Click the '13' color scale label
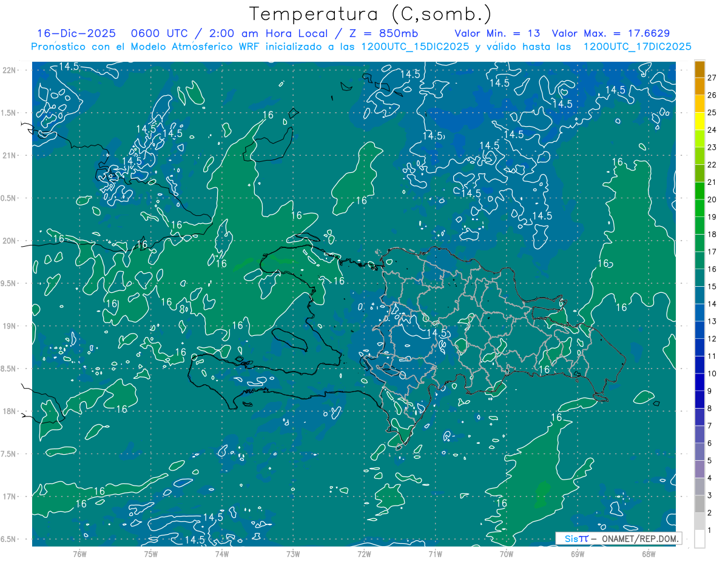Viewport: 728px width, 562px height. 712,321
